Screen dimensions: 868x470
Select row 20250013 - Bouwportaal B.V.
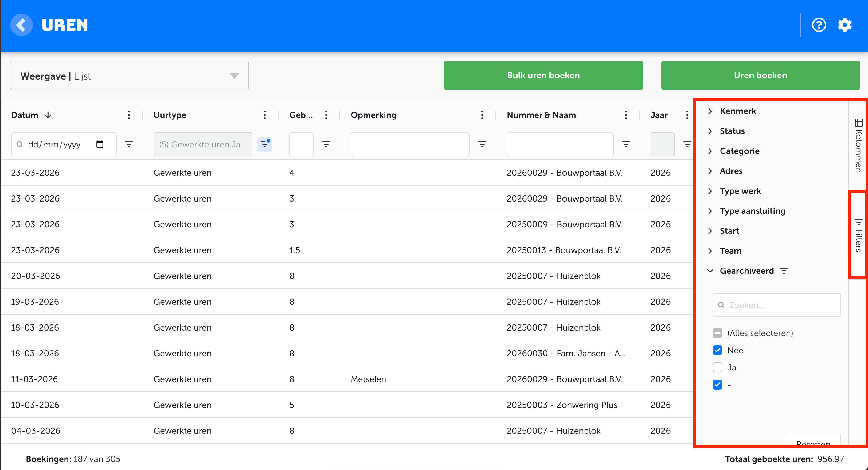564,250
